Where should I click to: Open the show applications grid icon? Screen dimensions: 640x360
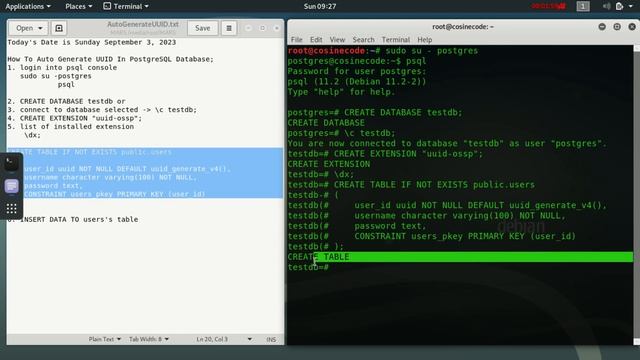pos(11,209)
